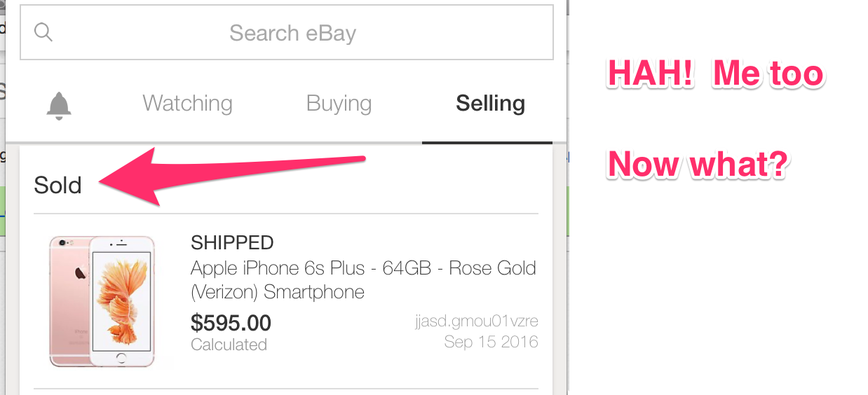Open the Apple iPhone 6s Plus listing title
868x395 pixels.
[363, 279]
